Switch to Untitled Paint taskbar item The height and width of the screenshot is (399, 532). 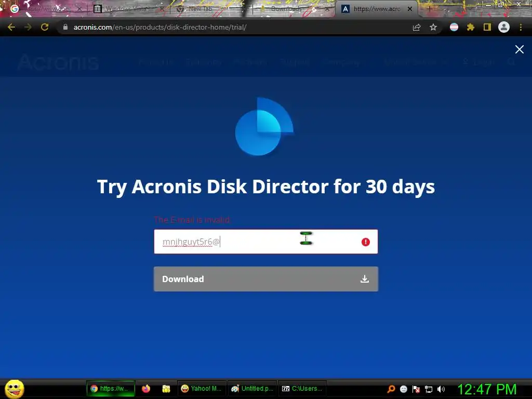pyautogui.click(x=252, y=389)
